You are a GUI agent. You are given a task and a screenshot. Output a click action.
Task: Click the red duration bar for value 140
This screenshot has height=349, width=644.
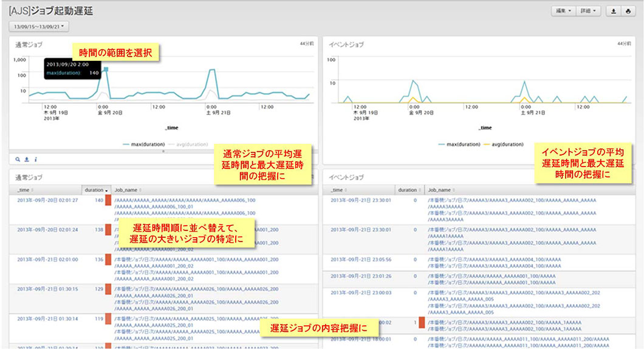click(108, 200)
